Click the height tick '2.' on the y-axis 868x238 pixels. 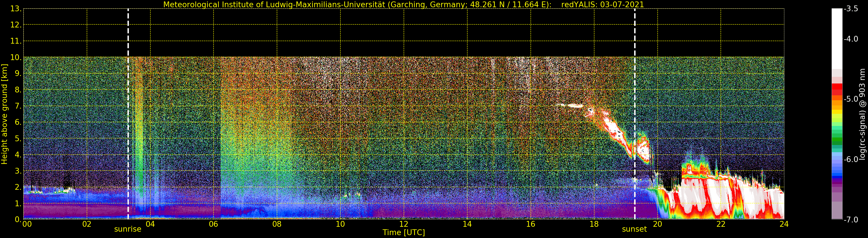[18, 187]
